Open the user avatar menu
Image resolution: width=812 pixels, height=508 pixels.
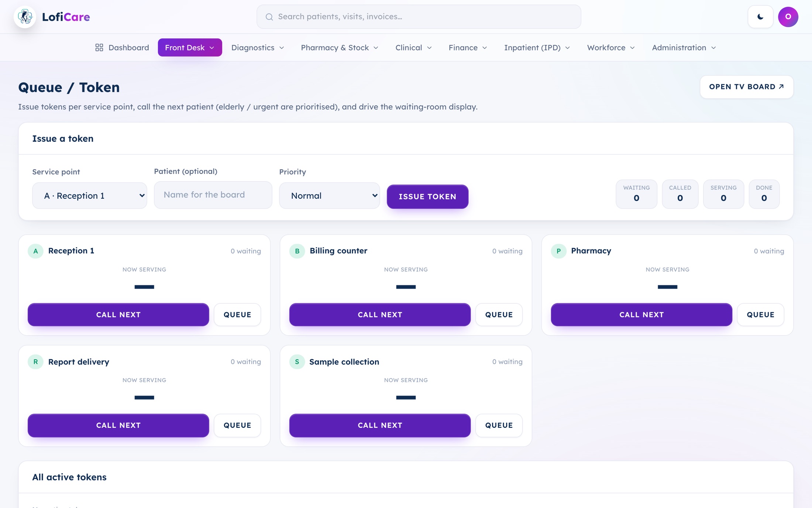(788, 17)
